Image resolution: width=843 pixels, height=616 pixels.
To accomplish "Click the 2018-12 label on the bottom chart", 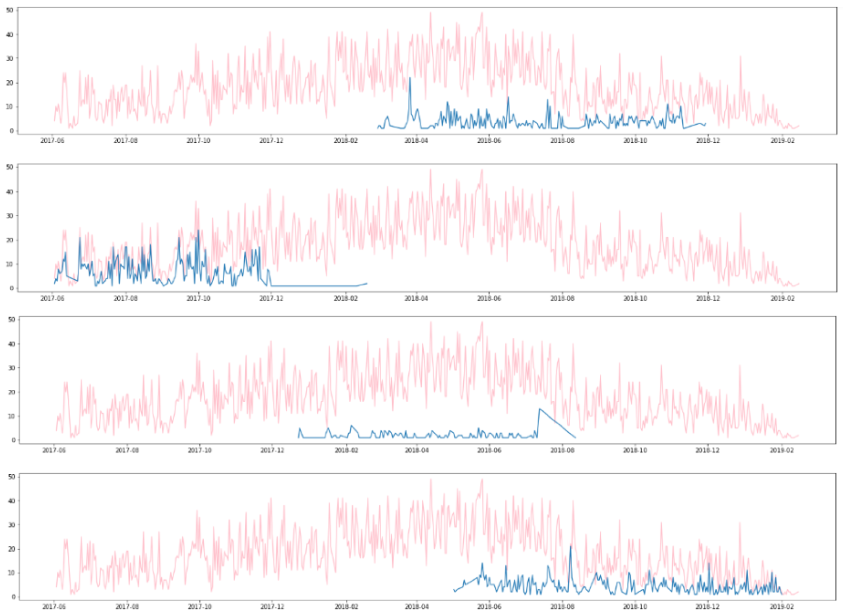I will click(x=708, y=607).
